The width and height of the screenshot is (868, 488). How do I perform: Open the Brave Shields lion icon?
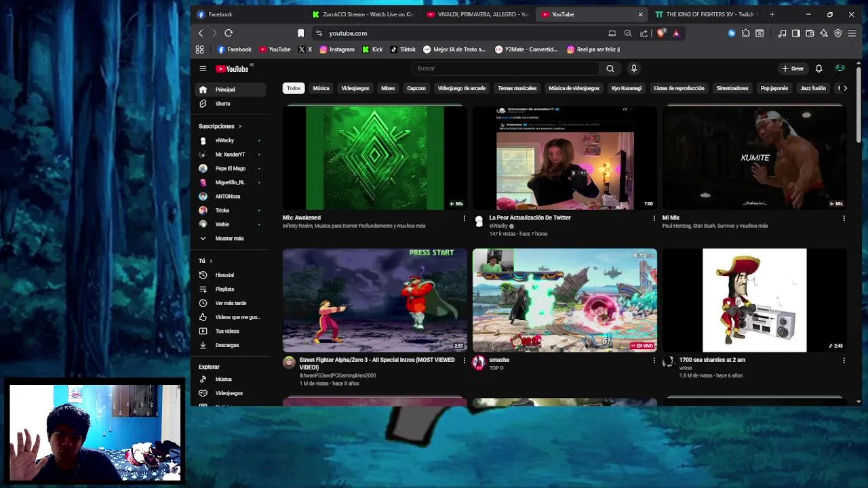(661, 33)
